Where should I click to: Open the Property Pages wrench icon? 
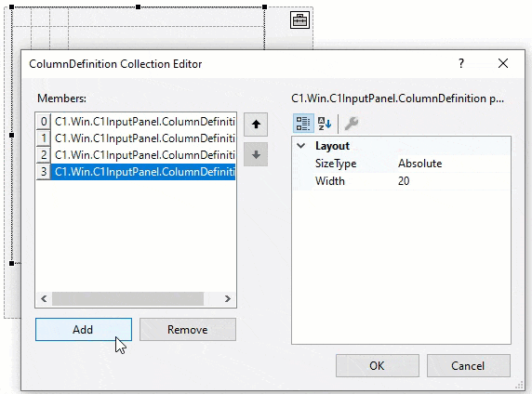[352, 124]
